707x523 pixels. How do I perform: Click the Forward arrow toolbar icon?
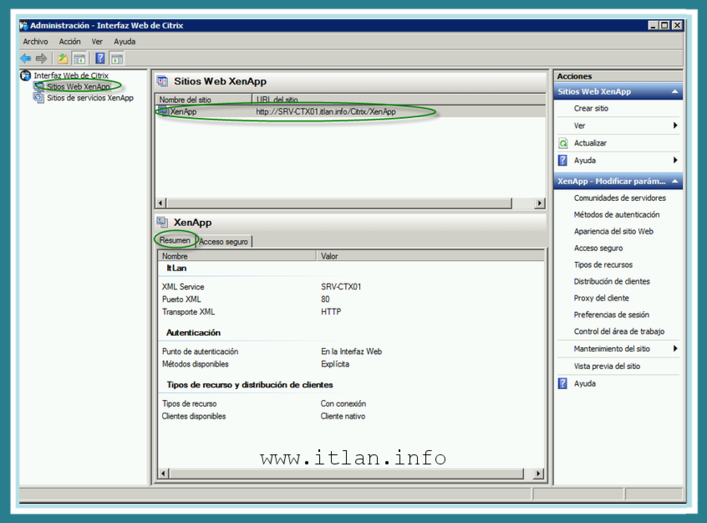tap(41, 58)
